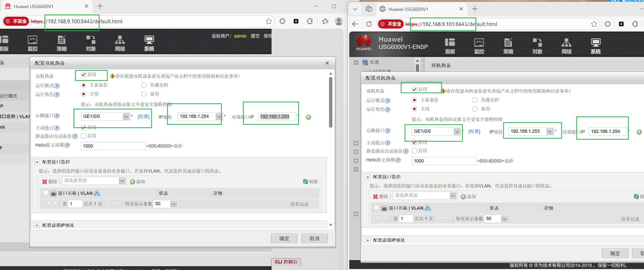The width and height of the screenshot is (644, 270).
Task: Collapse 配置虚拟IP地址 section in left dialog
Action: 37,225
